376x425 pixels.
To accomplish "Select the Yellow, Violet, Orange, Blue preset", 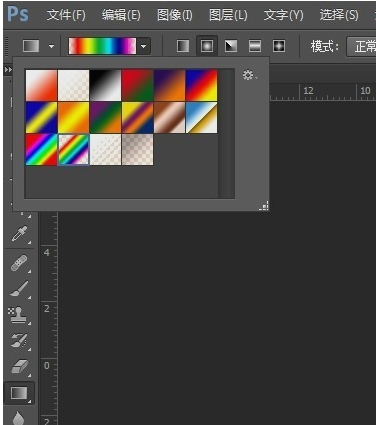I will click(x=137, y=117).
